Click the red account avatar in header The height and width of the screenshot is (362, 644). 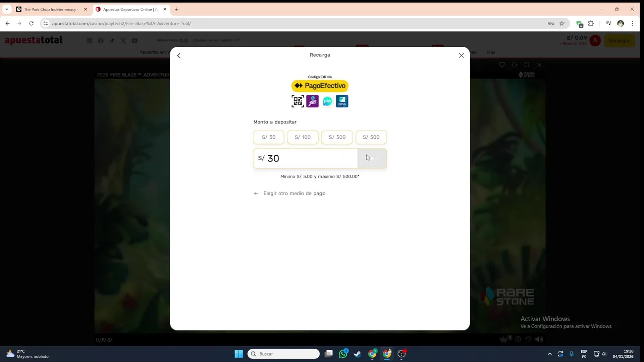click(595, 41)
